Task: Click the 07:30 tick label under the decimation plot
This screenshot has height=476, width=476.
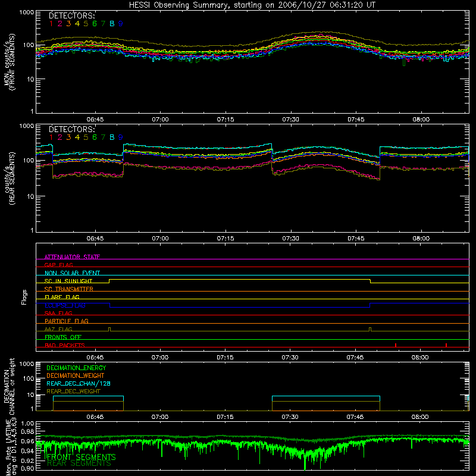Action: click(290, 417)
